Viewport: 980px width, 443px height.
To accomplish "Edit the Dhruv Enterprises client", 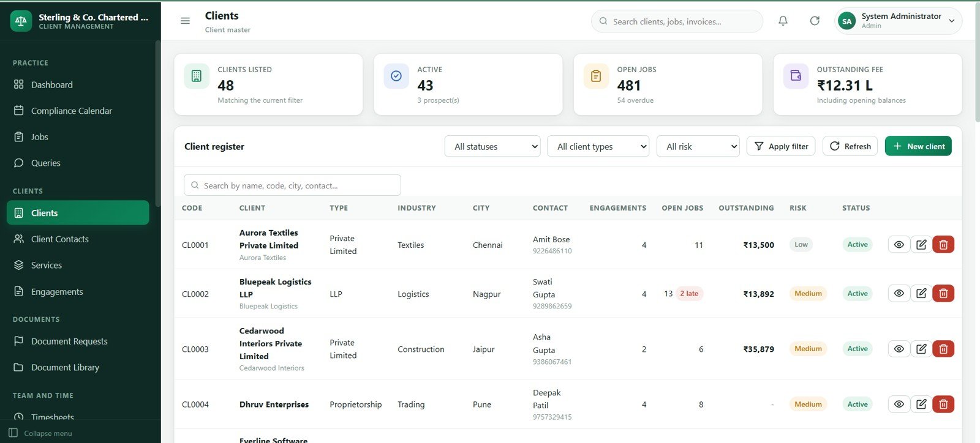I will pyautogui.click(x=921, y=404).
